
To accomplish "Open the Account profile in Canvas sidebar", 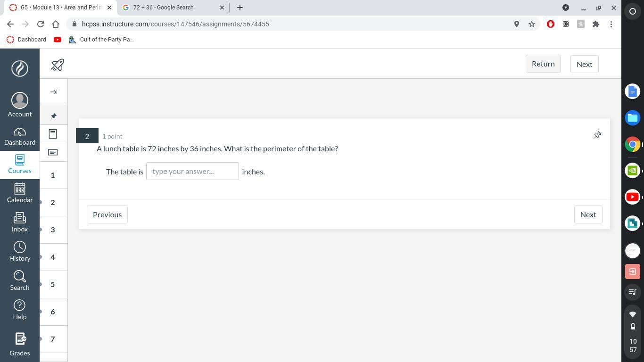I will [20, 105].
